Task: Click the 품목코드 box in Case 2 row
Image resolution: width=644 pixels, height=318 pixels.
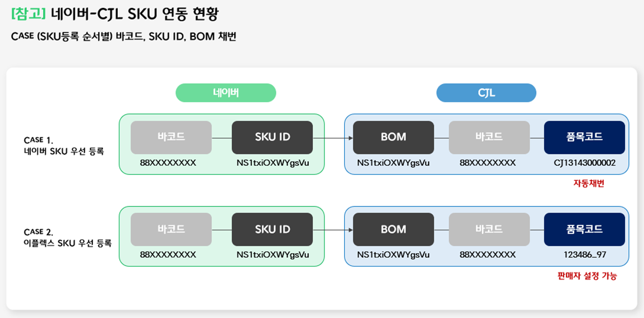Action: click(x=584, y=229)
